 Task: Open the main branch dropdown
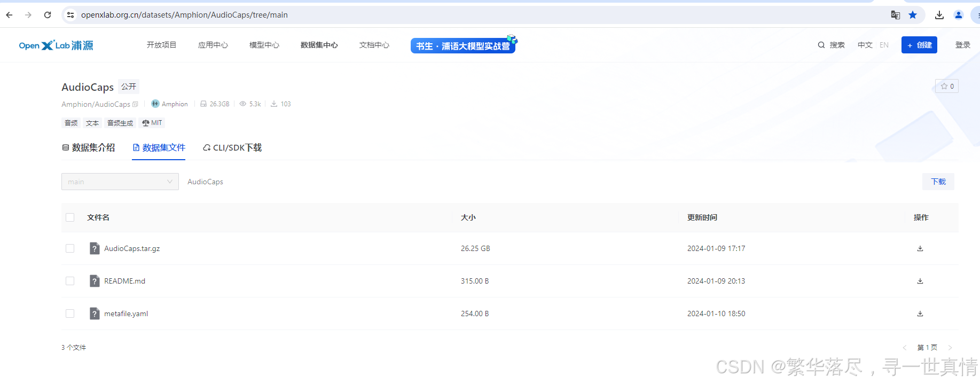pyautogui.click(x=120, y=182)
